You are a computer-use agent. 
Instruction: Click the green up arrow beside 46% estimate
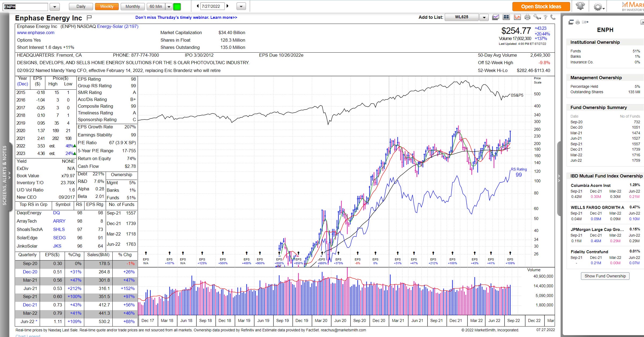tap(75, 146)
